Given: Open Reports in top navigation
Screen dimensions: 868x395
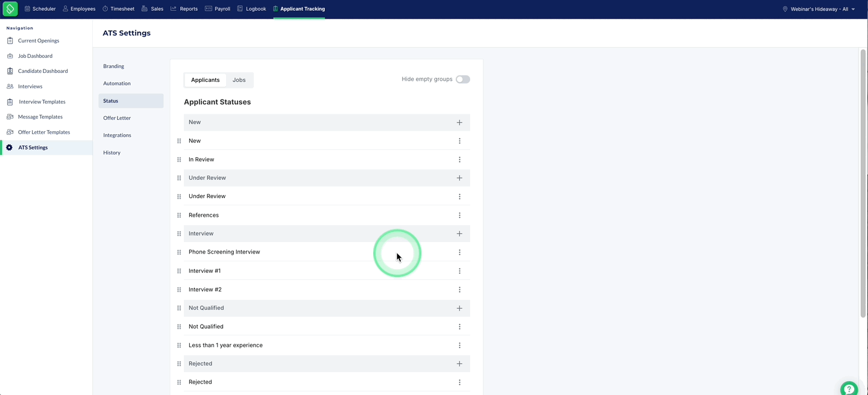Looking at the screenshot, I should (184, 9).
